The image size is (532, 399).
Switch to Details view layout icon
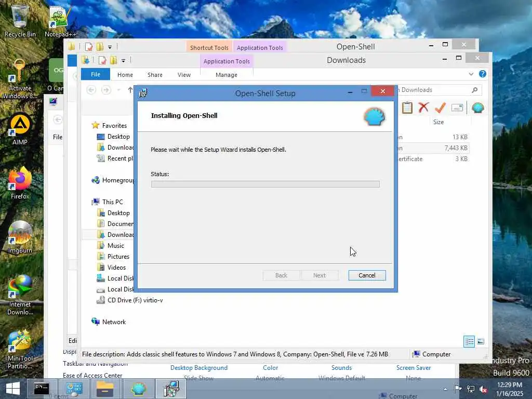(469, 341)
